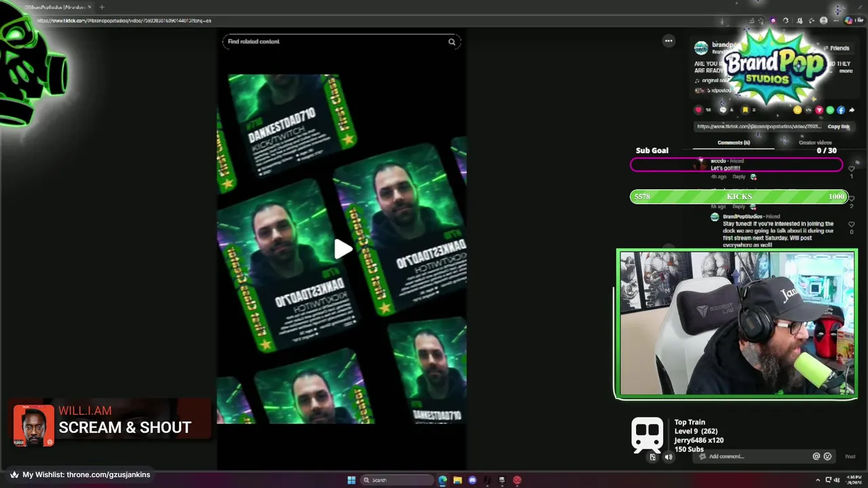
Task: Click the Copy link button
Action: [x=838, y=126]
